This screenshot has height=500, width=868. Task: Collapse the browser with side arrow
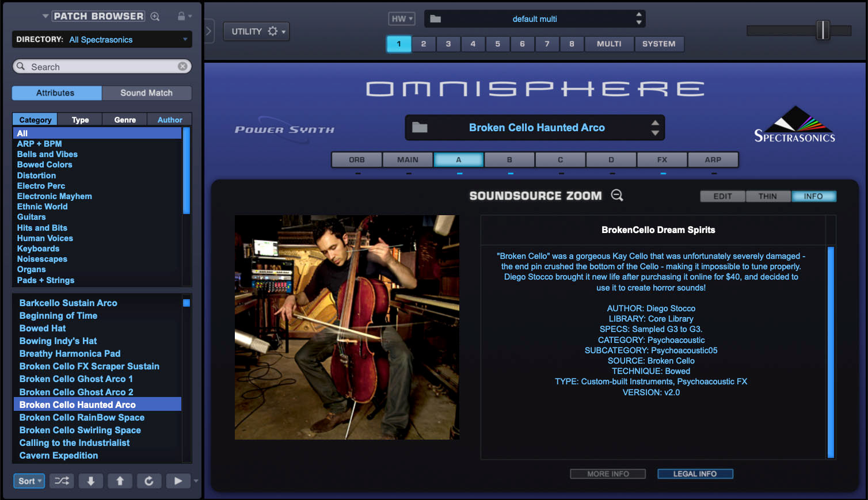209,30
